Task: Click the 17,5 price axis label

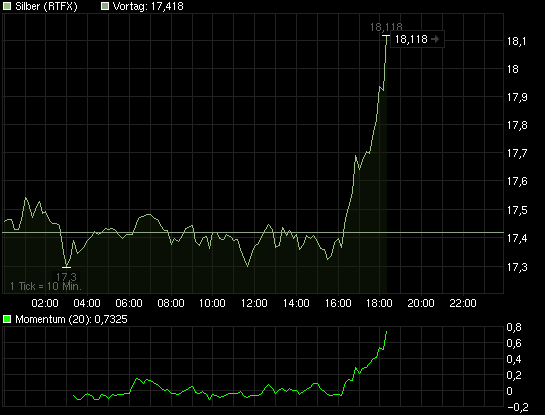Action: click(x=517, y=210)
